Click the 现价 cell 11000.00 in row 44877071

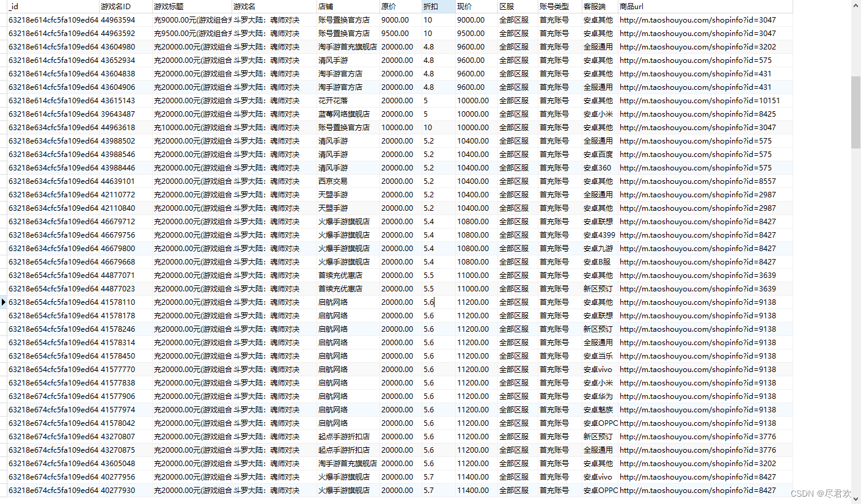(477, 276)
